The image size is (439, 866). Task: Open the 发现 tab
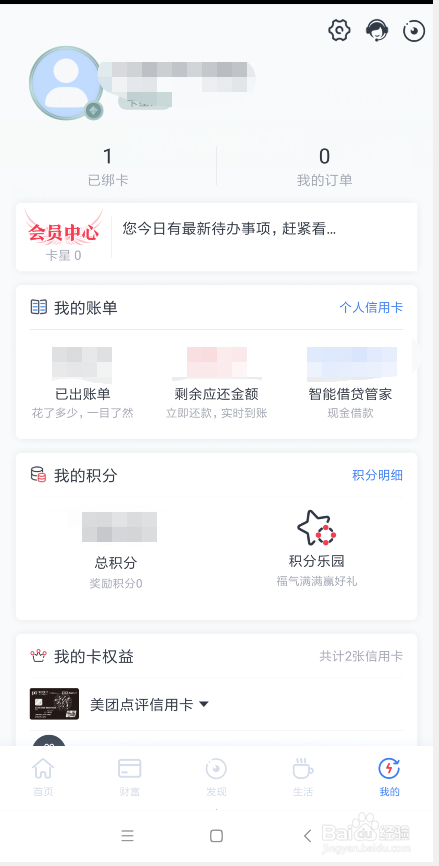216,778
